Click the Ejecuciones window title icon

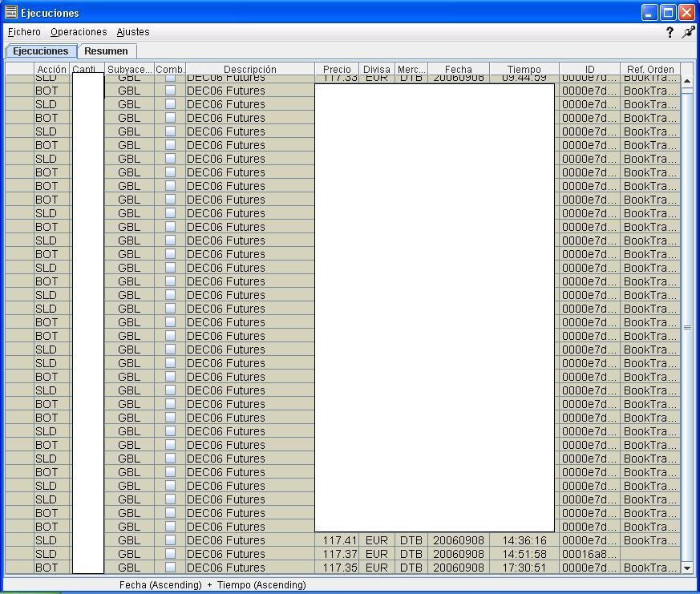[11, 13]
